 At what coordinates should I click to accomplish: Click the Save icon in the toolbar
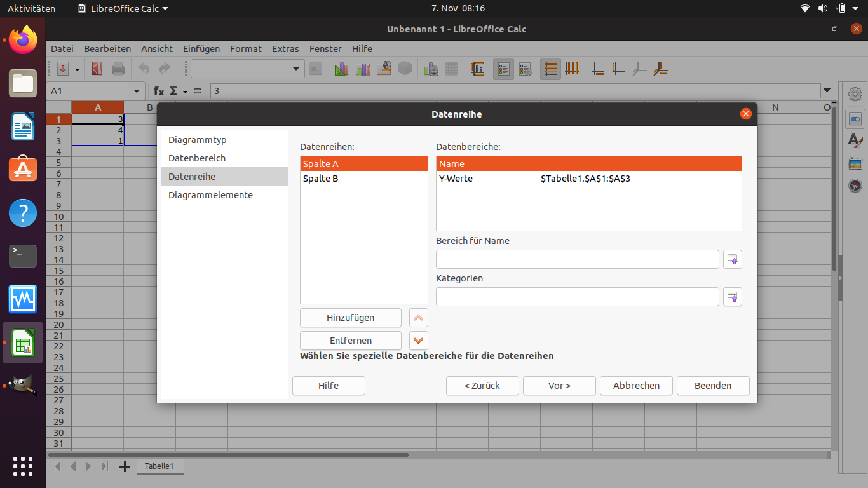coord(62,69)
